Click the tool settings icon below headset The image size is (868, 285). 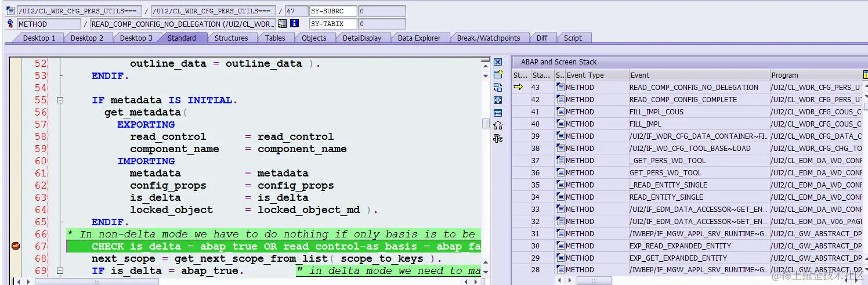pyautogui.click(x=497, y=138)
